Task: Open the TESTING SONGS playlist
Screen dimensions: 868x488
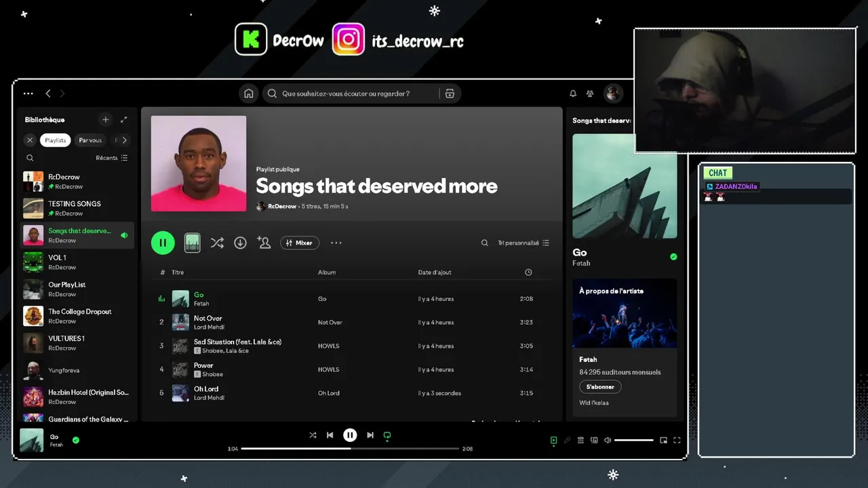Action: coord(77,208)
